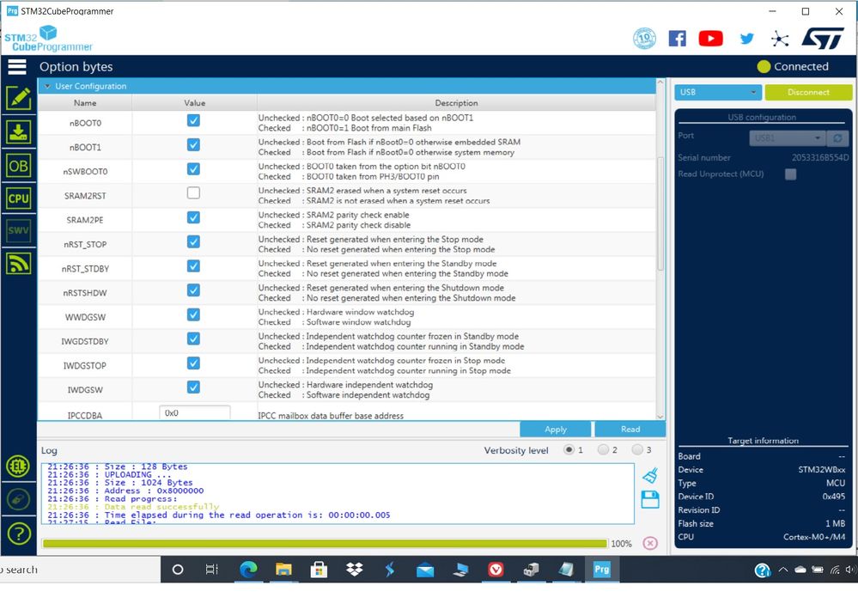Uncheck the nBOOT1 option
Image resolution: width=858 pixels, height=616 pixels.
click(193, 144)
